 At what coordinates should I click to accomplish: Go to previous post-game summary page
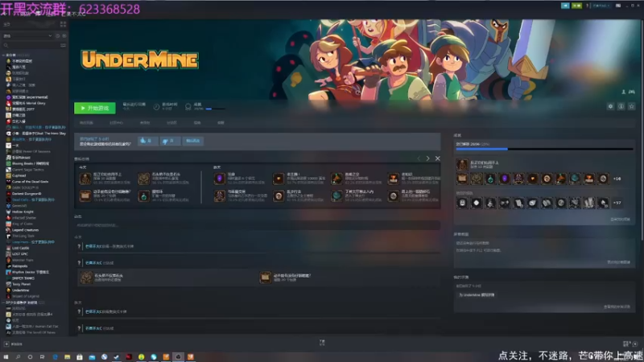[419, 158]
